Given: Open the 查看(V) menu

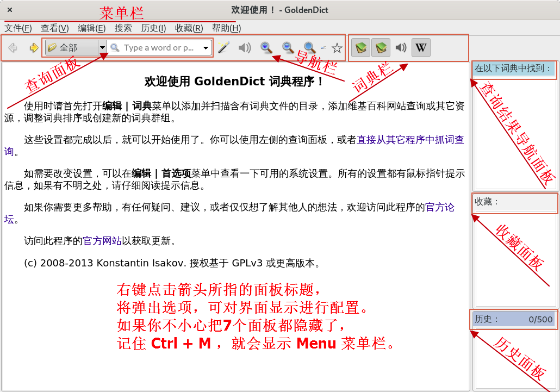Looking at the screenshot, I should [x=55, y=28].
